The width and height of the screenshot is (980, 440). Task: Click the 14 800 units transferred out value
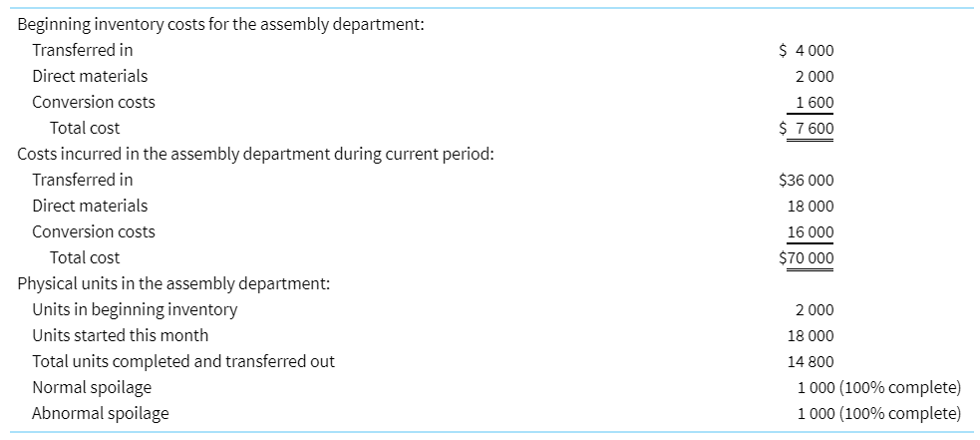(811, 362)
